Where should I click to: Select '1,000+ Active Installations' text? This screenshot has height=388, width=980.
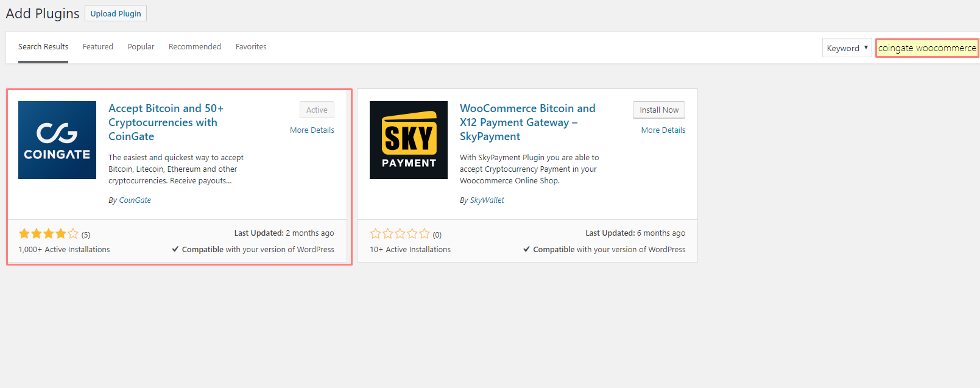tap(64, 250)
